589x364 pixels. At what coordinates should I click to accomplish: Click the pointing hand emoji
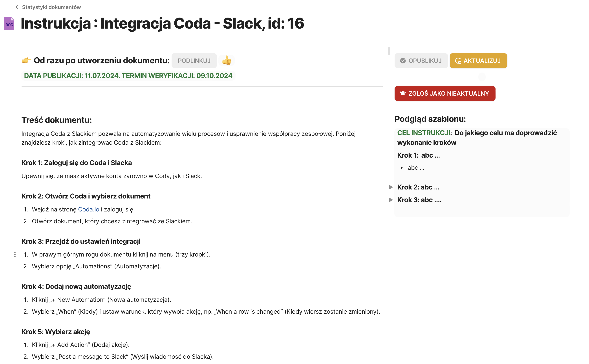pos(26,60)
